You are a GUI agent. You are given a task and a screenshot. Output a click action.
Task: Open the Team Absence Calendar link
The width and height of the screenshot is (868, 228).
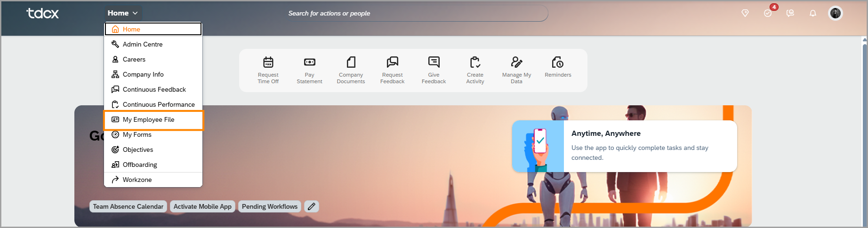pyautogui.click(x=128, y=206)
